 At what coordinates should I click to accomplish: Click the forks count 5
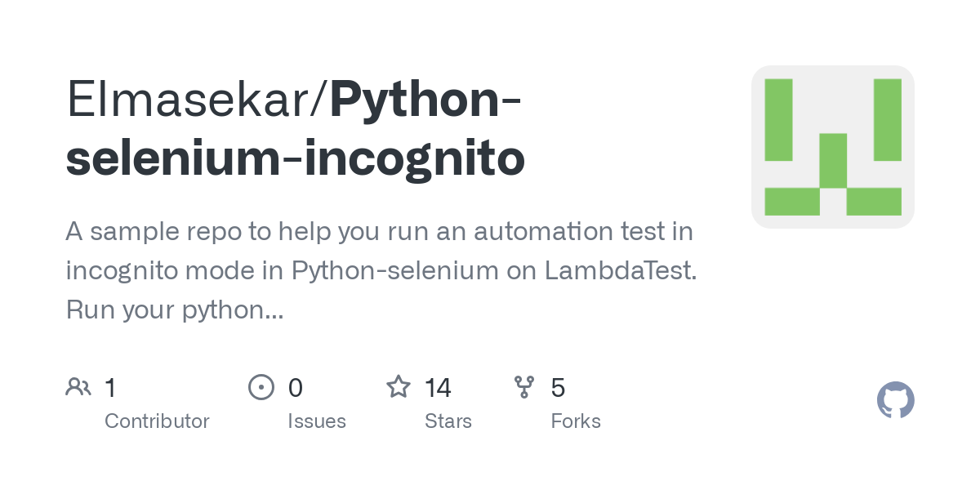point(558,387)
